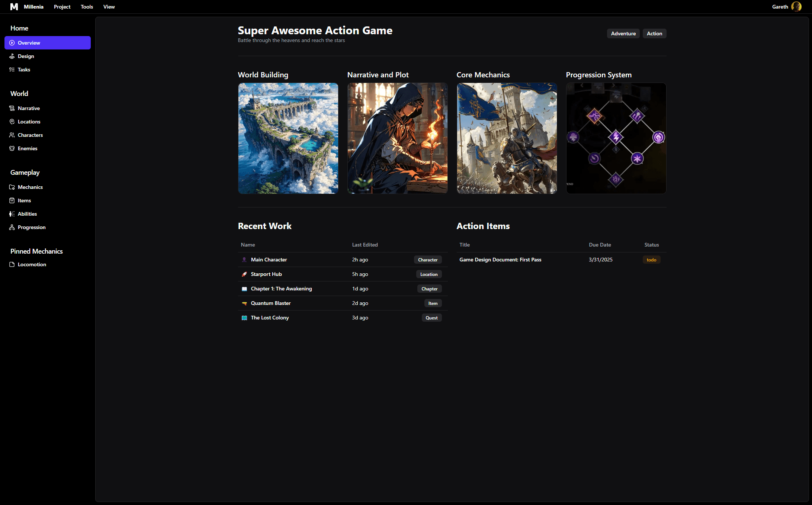
Task: Open Locations with the map pin icon
Action: tap(12, 122)
